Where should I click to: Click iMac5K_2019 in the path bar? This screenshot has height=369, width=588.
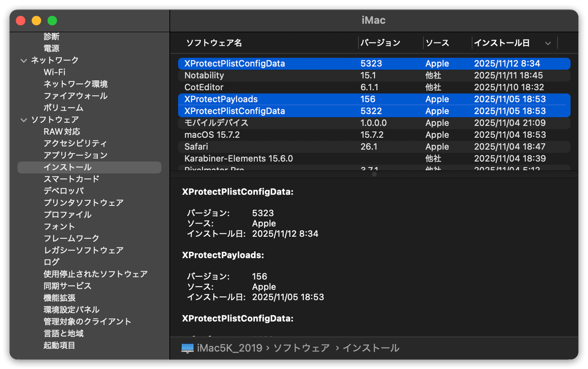click(229, 348)
